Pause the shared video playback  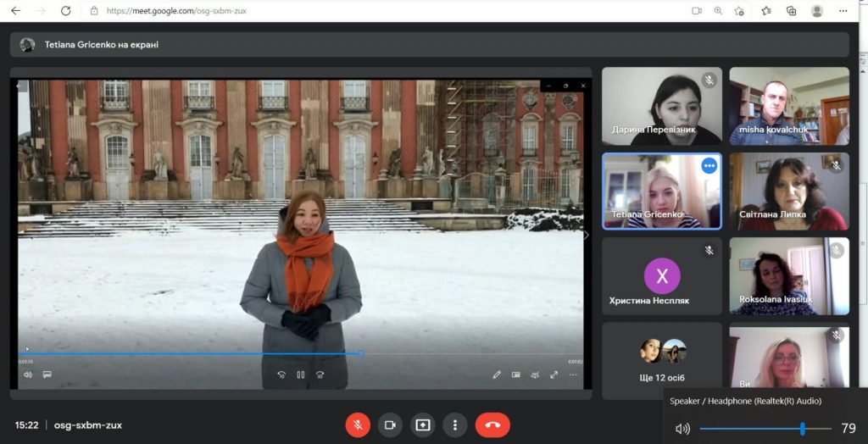pyautogui.click(x=301, y=375)
